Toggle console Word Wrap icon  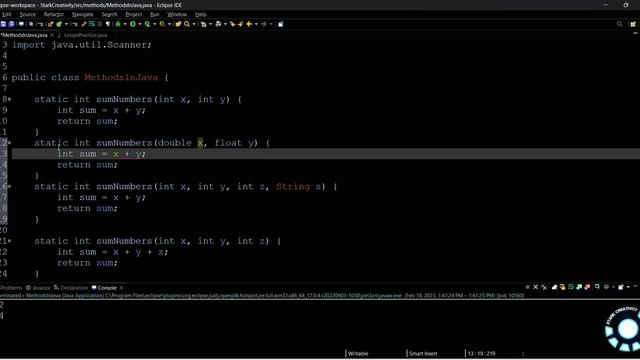coord(571,287)
